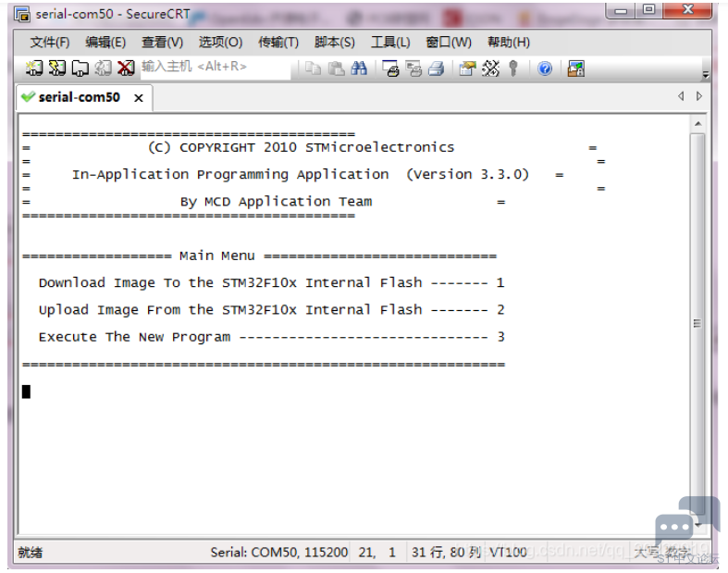The width and height of the screenshot is (728, 573).
Task: Click the 就绪 status bar text
Action: [x=31, y=553]
